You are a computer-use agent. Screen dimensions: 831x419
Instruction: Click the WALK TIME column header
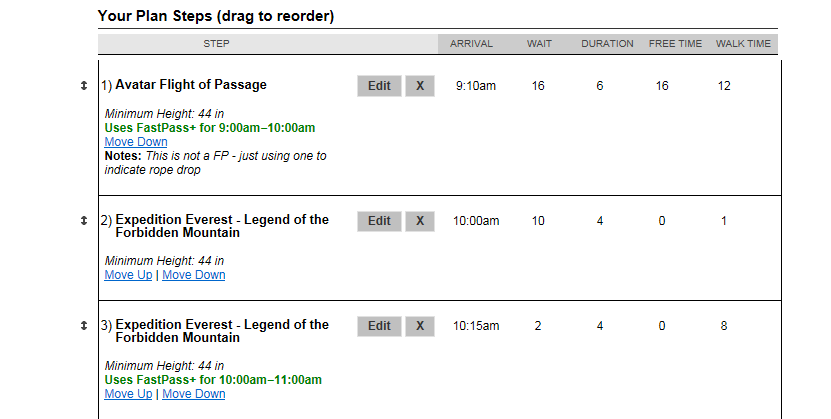pyautogui.click(x=743, y=44)
